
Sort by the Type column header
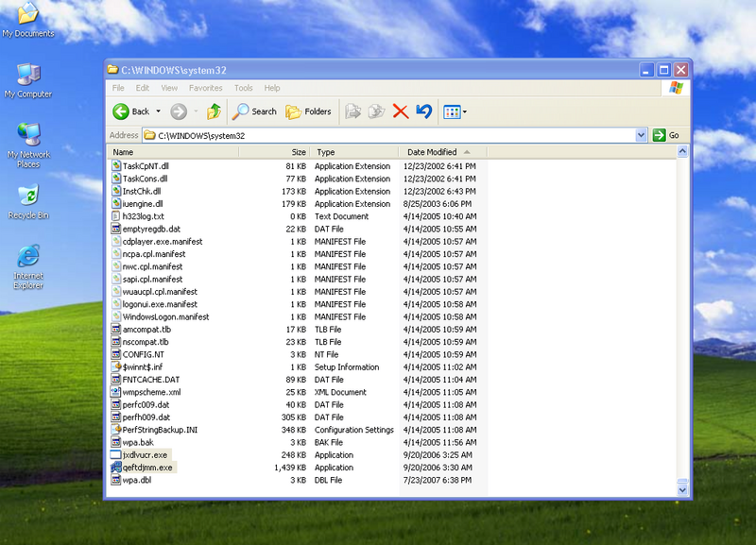point(353,152)
